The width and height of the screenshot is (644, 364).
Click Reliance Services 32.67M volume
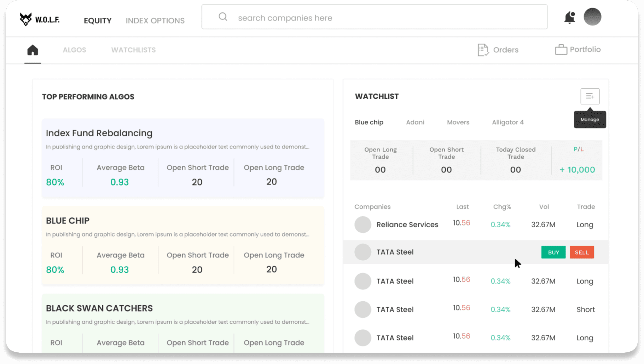coord(543,224)
